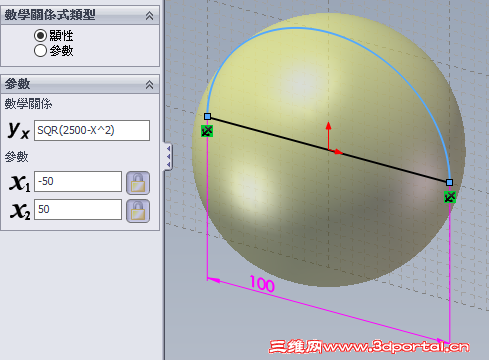Select the left endpoint of black line
The width and height of the screenshot is (489, 360).
207,116
